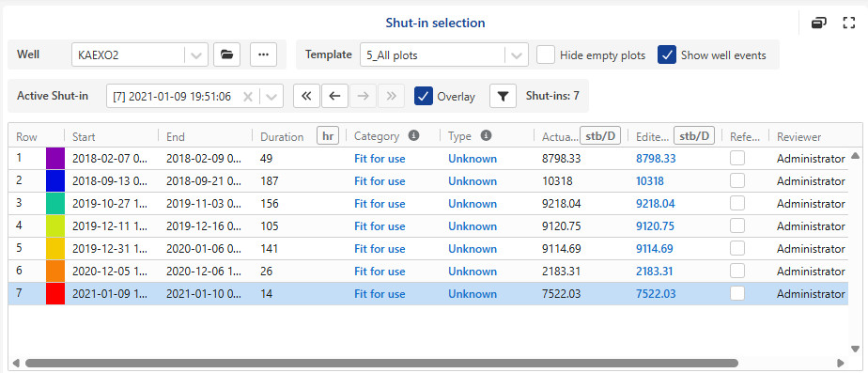Jump to last shut-in double arrow
This screenshot has width=868, height=373.
pos(392,96)
